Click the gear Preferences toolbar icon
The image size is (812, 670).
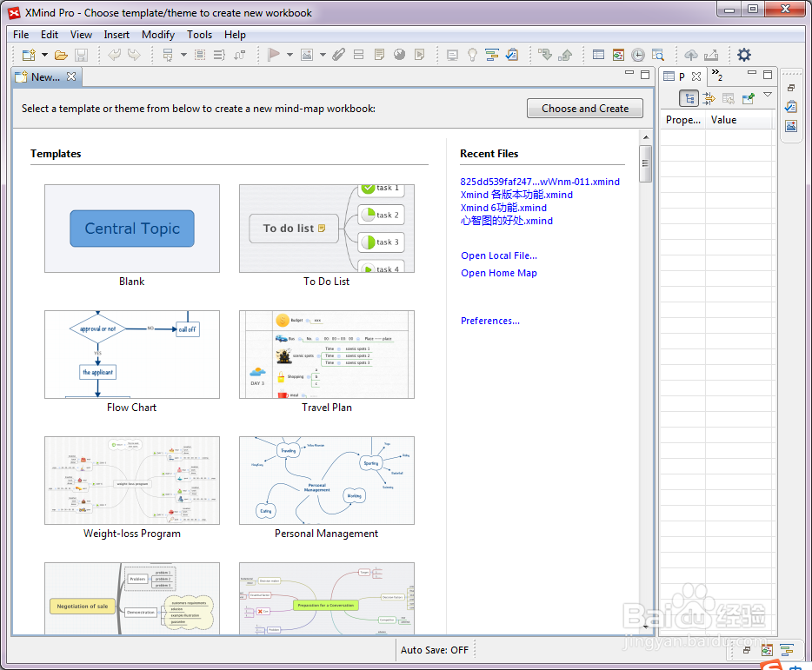[744, 55]
